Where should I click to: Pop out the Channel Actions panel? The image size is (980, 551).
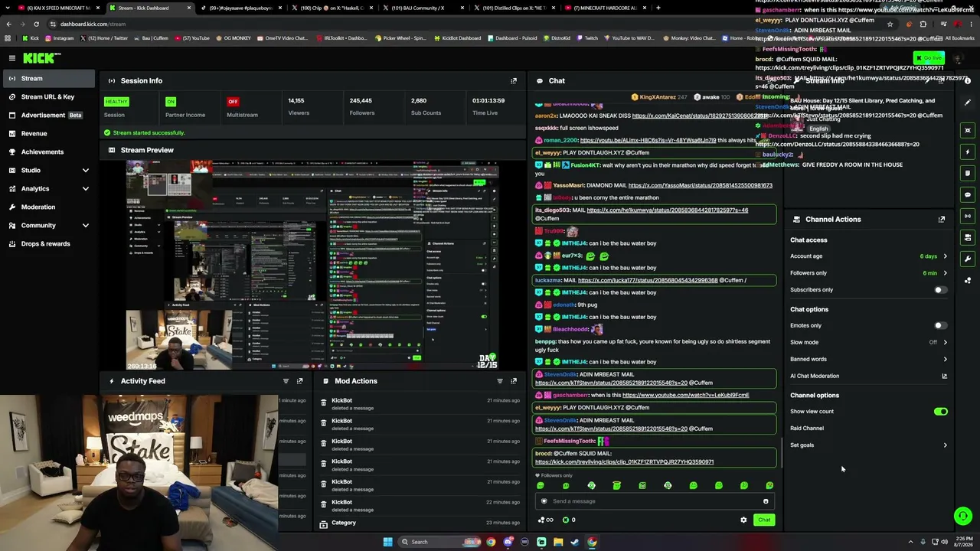[942, 220]
